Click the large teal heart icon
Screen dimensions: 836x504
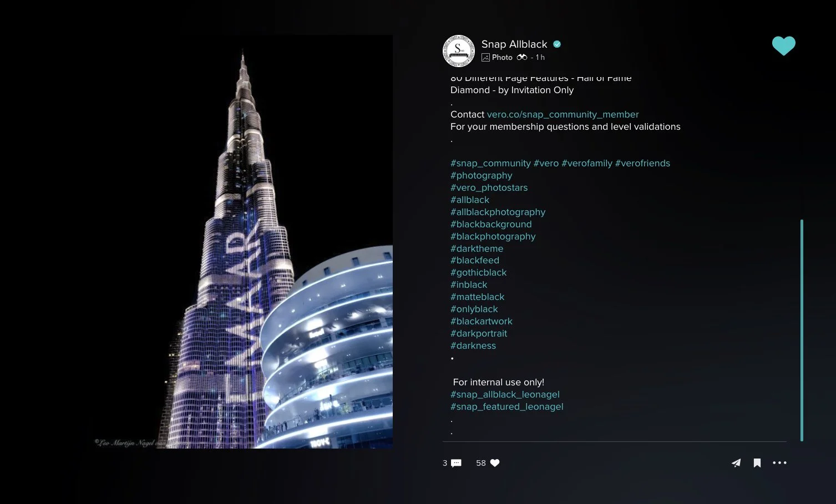pos(783,46)
